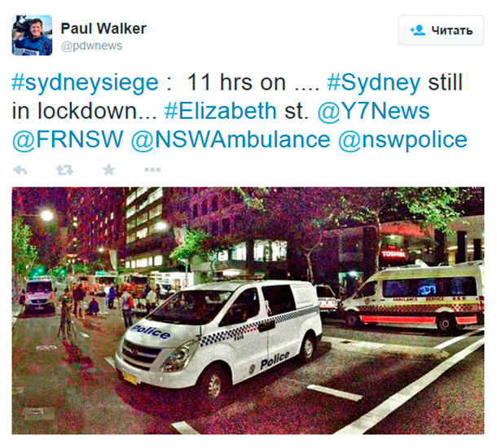The image size is (497, 448).
Task: Click the @pdwnews handle
Action: tap(91, 46)
